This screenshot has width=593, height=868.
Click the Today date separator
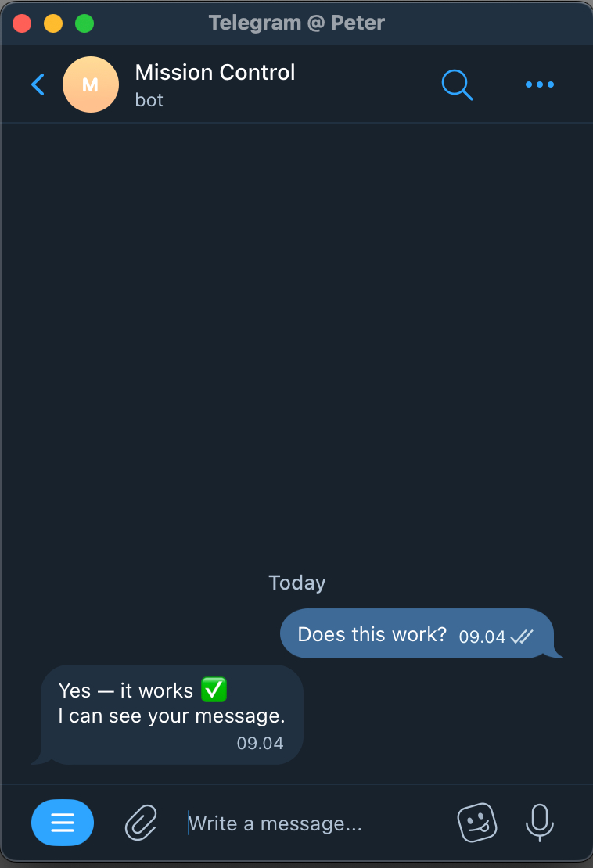point(296,583)
